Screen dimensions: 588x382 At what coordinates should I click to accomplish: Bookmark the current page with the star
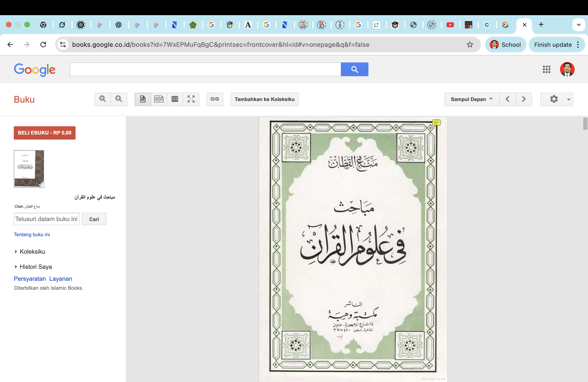[470, 45]
